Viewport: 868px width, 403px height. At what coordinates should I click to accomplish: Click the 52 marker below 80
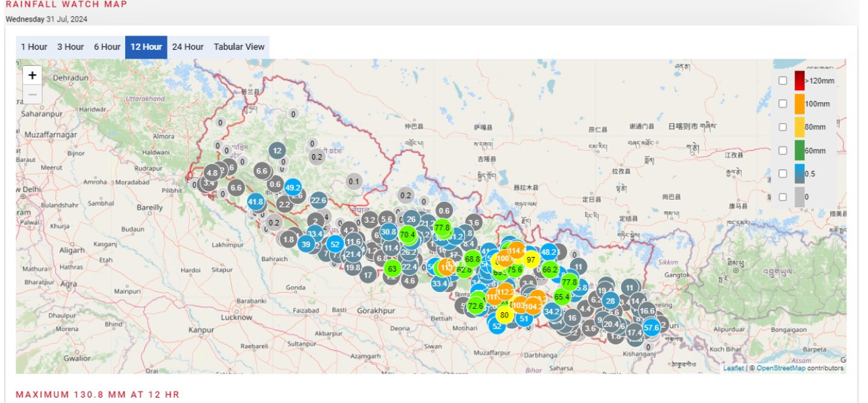(x=497, y=326)
